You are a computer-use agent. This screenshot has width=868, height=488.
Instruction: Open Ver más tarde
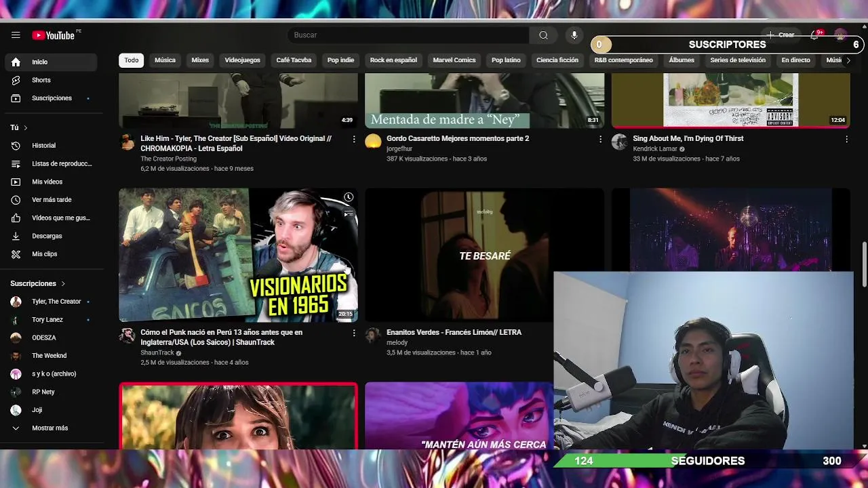click(51, 200)
